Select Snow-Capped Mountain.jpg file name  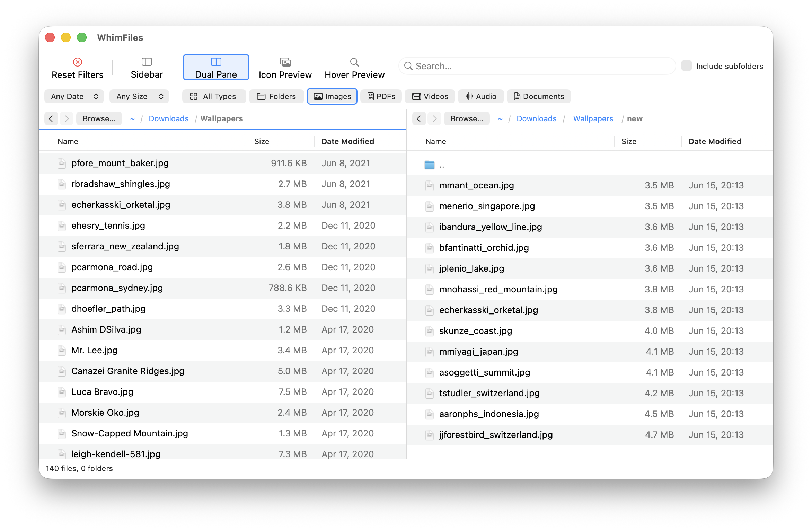click(130, 433)
